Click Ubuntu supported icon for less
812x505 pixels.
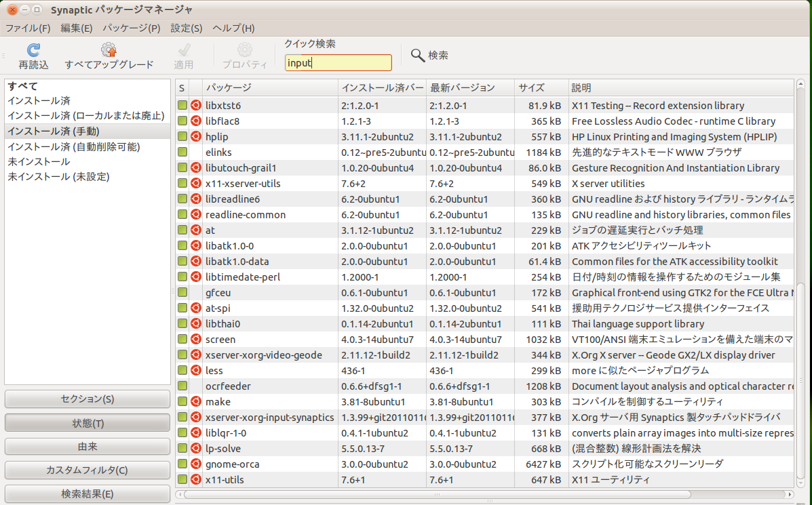pyautogui.click(x=196, y=371)
